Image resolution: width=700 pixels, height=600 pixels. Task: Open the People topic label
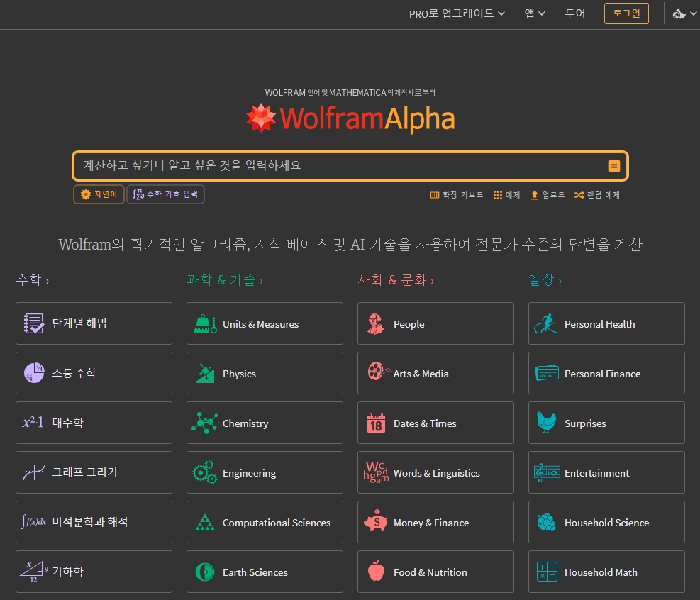pyautogui.click(x=409, y=324)
